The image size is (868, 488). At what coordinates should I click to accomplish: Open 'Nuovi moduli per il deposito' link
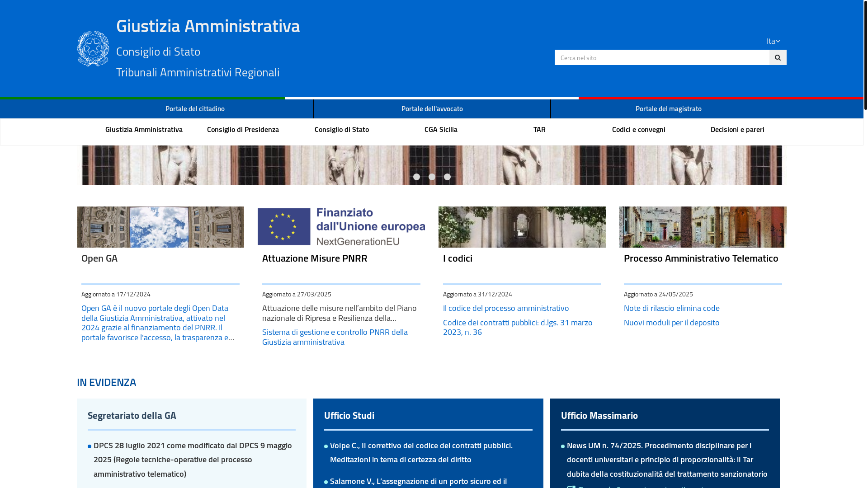671,323
